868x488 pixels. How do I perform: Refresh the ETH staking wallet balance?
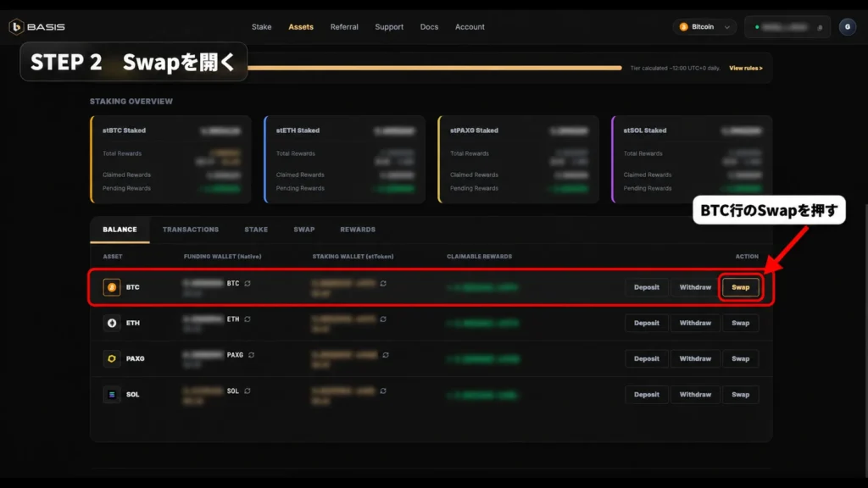point(383,319)
